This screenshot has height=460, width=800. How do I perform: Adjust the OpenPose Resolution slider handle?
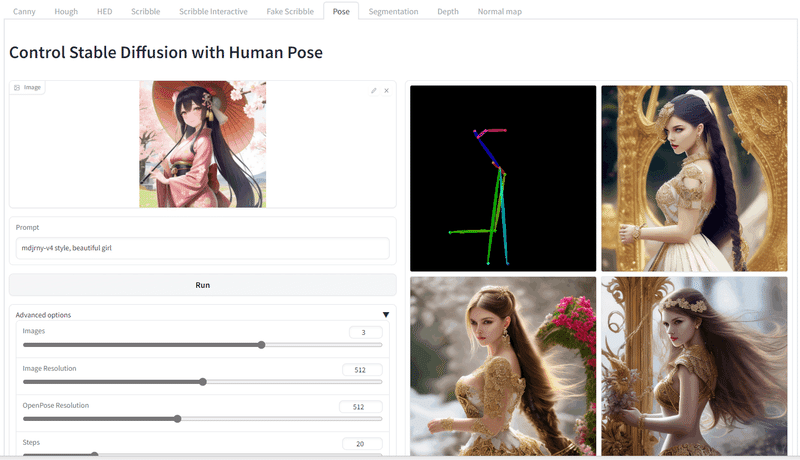pyautogui.click(x=177, y=419)
